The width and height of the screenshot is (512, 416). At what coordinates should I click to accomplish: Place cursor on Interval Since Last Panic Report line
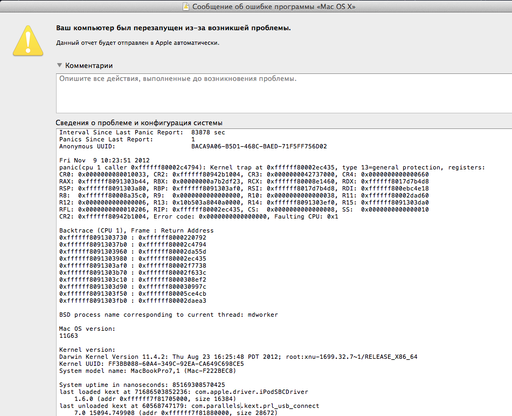click(x=142, y=132)
